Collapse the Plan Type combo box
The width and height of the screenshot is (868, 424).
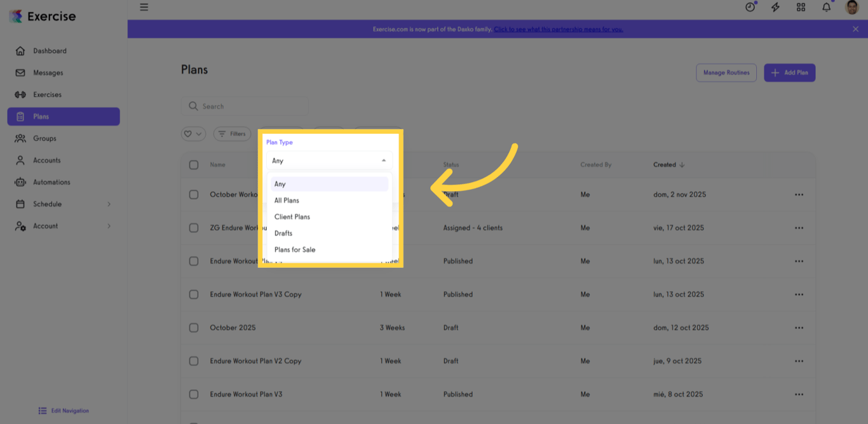pyautogui.click(x=329, y=161)
